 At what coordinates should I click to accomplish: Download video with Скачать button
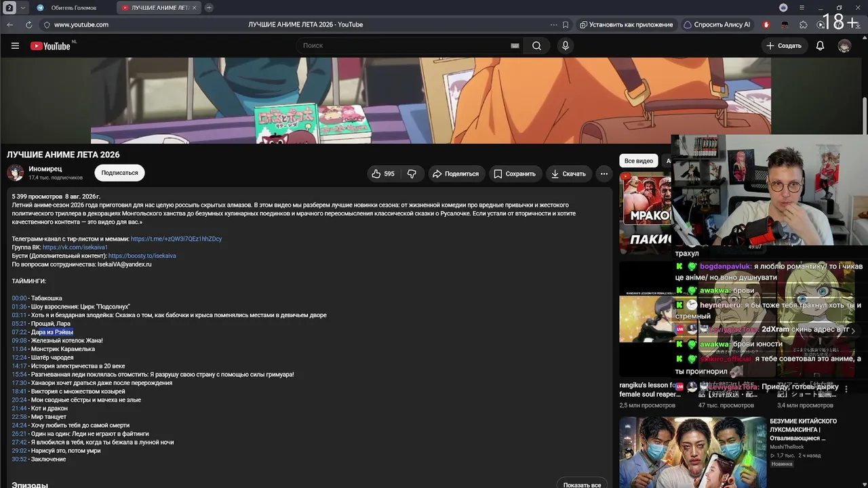[x=568, y=174]
